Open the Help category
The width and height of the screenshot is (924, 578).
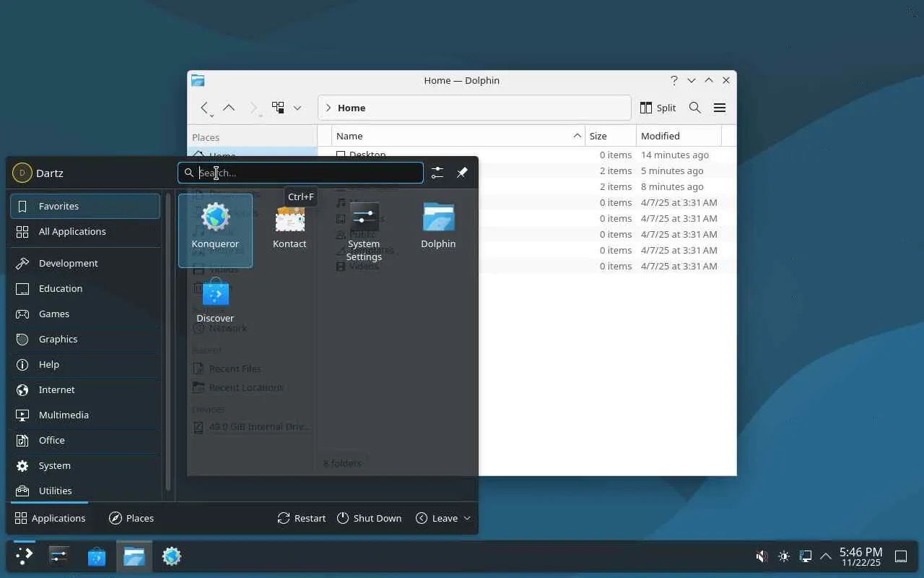(x=85, y=364)
